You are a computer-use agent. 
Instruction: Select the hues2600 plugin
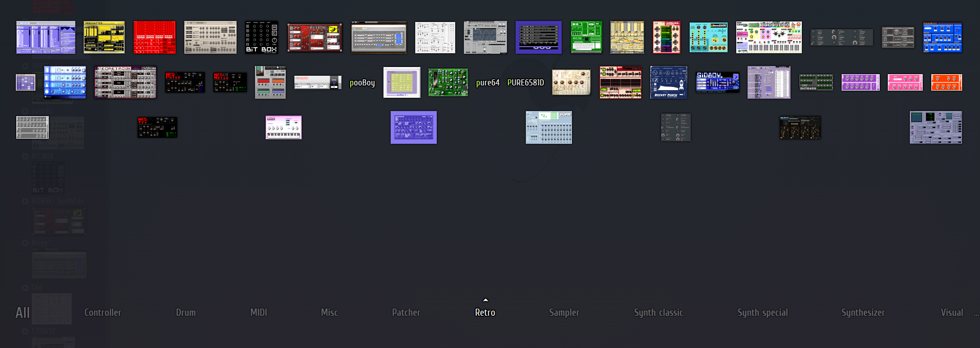(x=708, y=37)
